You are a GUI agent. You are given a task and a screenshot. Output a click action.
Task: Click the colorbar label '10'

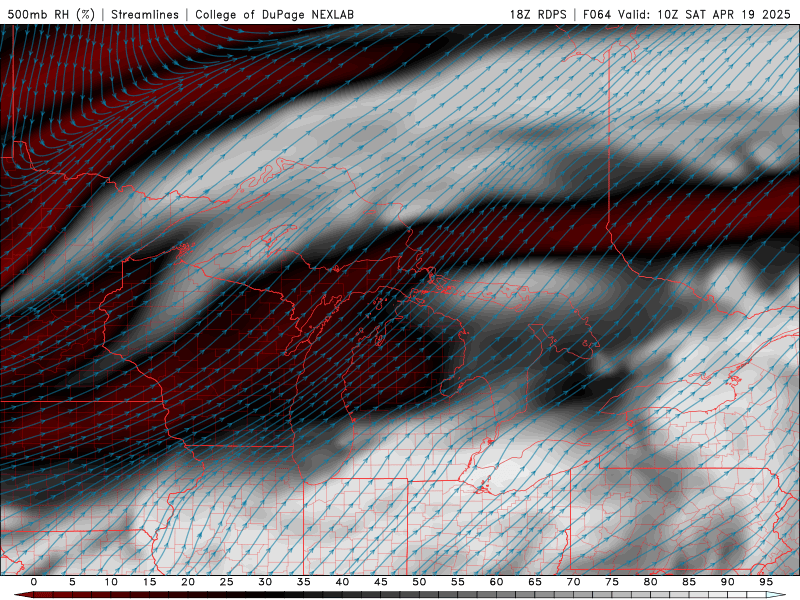coord(111,582)
